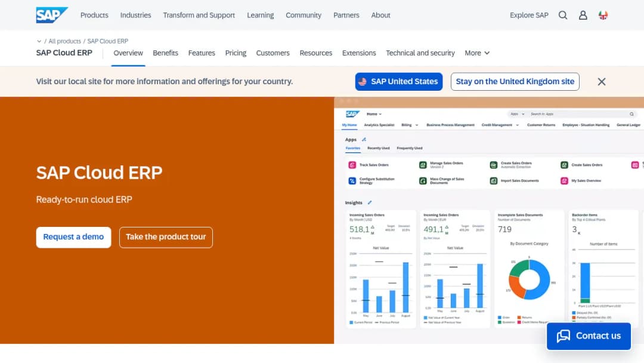Open the Credit Management dropdown

(500, 125)
